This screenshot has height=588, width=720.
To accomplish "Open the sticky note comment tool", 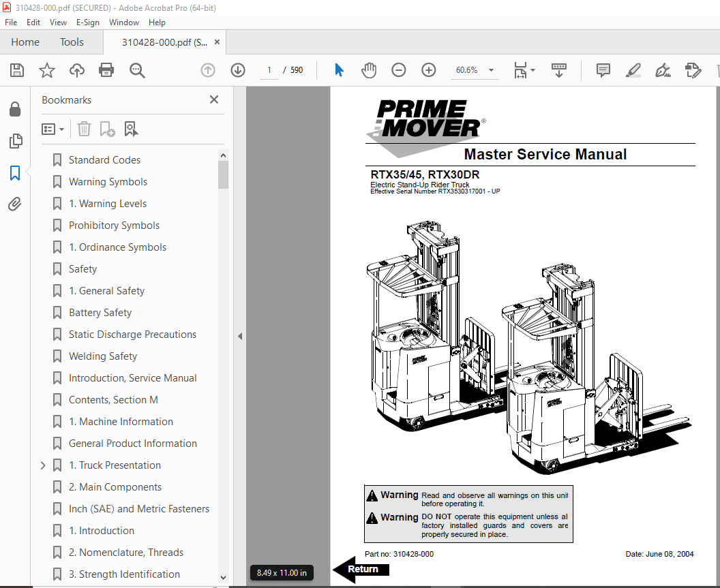I will (603, 69).
